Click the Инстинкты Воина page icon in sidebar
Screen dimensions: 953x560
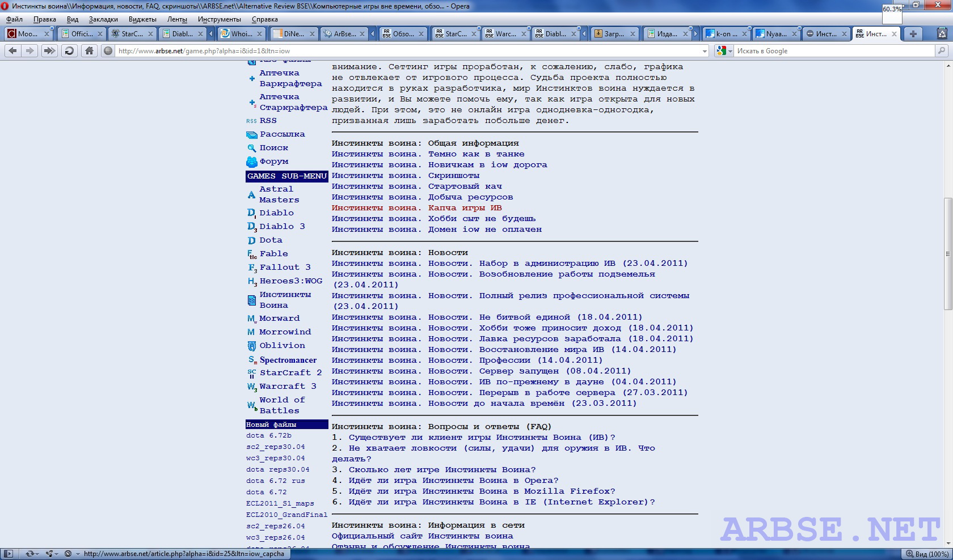pos(252,300)
